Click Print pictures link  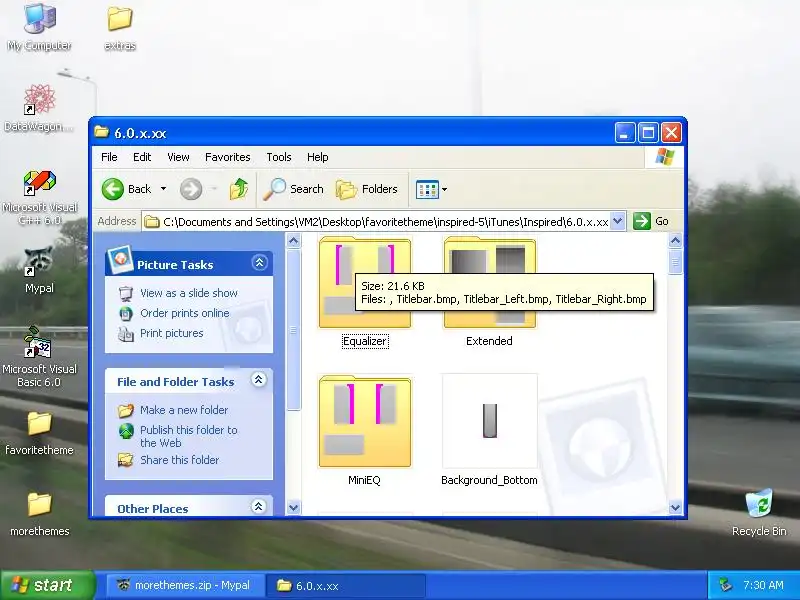tap(171, 333)
